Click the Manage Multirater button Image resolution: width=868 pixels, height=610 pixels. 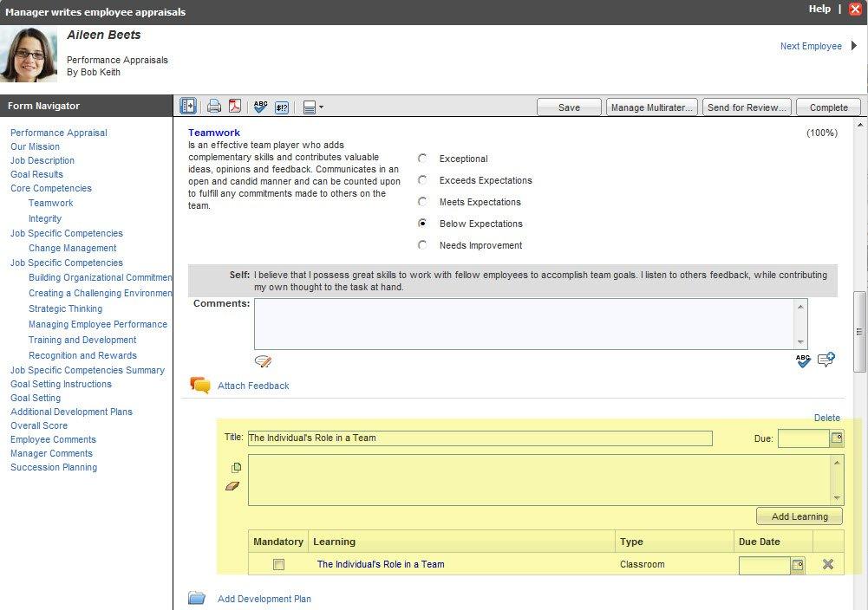pos(652,107)
